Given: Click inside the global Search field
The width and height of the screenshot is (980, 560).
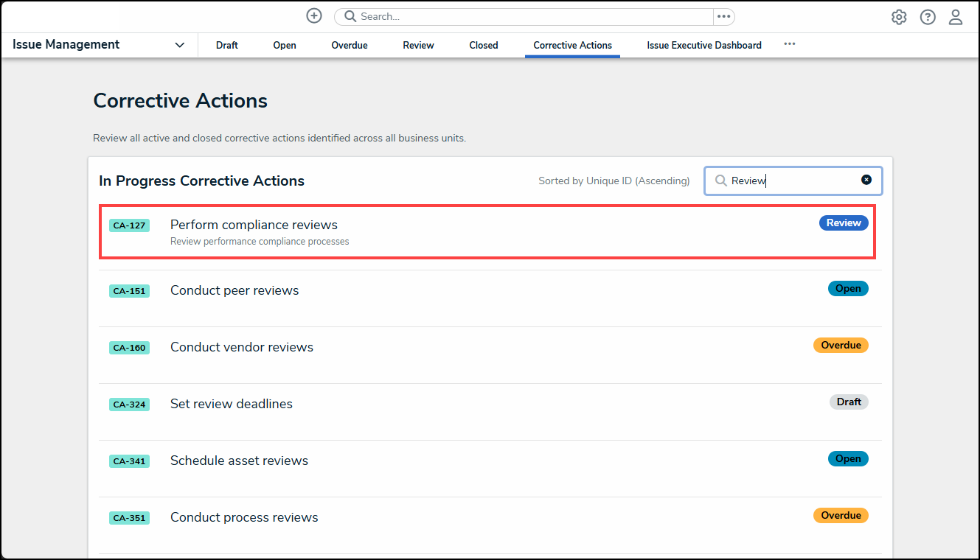Looking at the screenshot, I should pos(516,15).
